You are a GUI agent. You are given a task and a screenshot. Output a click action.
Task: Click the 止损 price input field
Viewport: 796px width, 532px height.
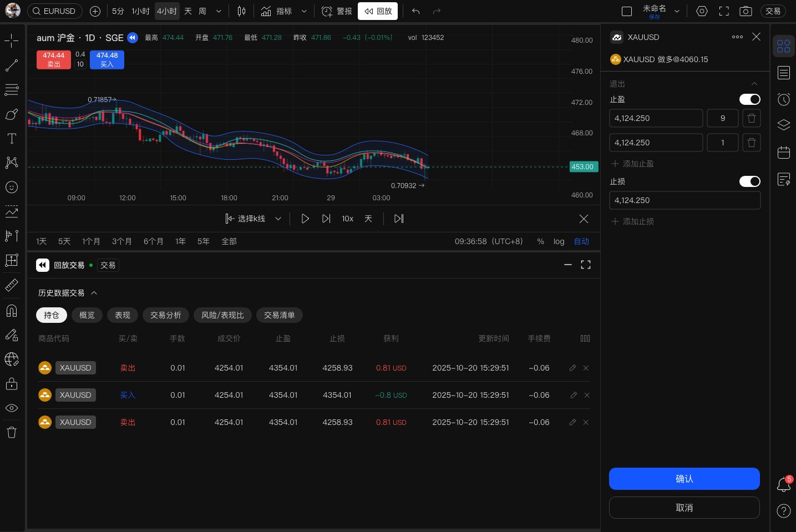685,200
